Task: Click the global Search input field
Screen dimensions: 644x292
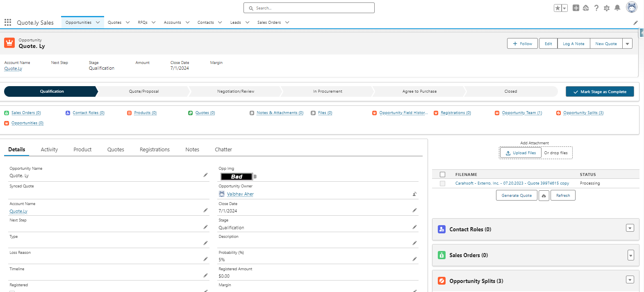Action: [309, 8]
